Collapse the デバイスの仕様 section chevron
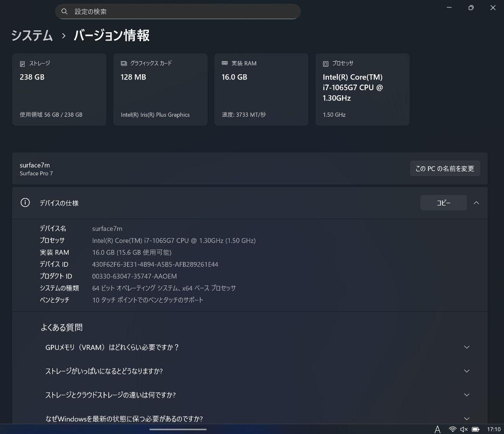This screenshot has height=434, width=504. tap(476, 203)
